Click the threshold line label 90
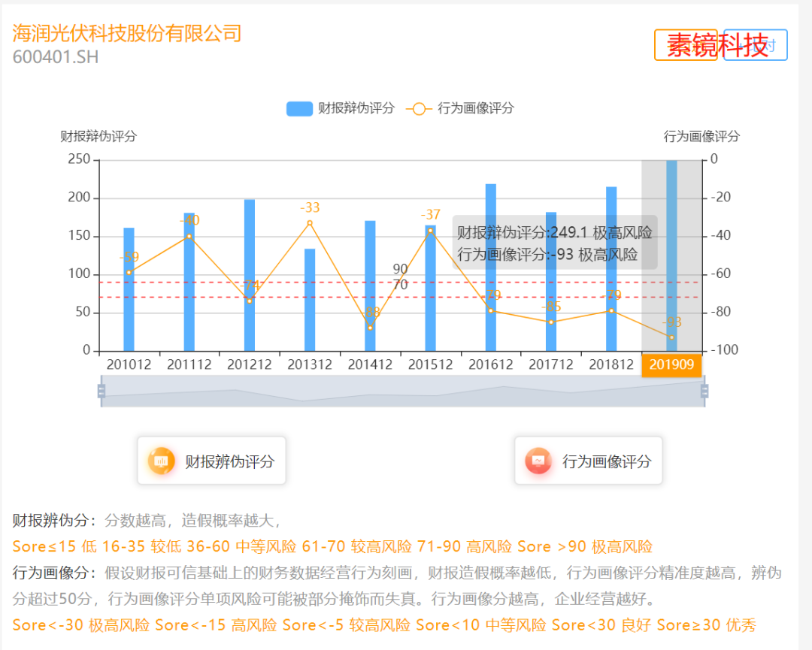Image resolution: width=812 pixels, height=650 pixels. tap(400, 269)
